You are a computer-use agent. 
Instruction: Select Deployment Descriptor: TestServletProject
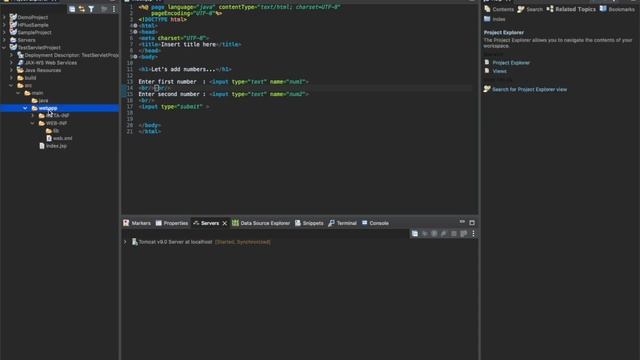[71, 55]
